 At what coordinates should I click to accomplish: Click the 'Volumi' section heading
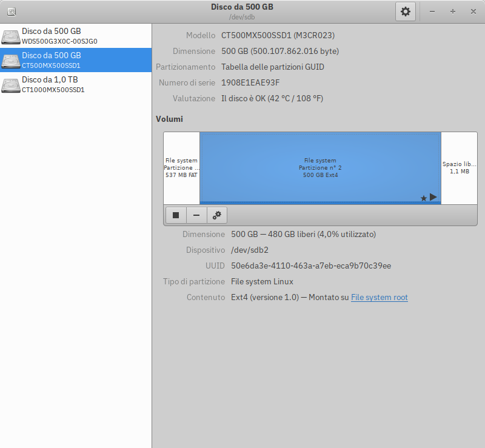169,119
